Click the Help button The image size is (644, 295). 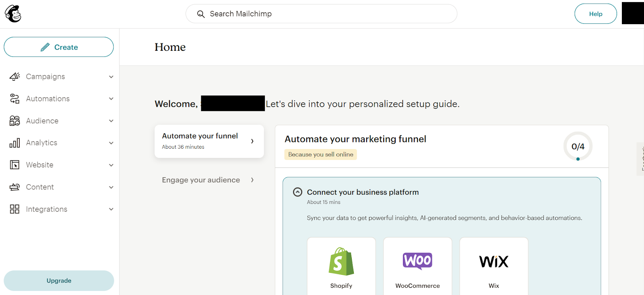coord(596,14)
